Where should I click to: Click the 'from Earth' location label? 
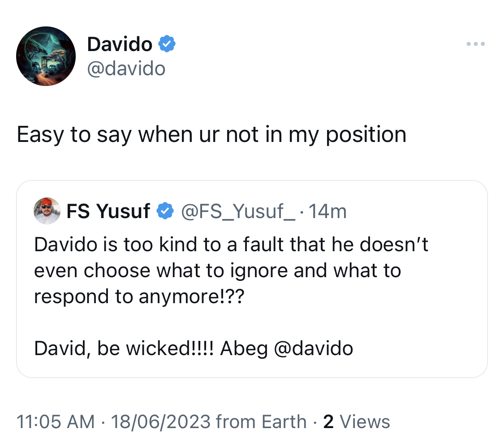pyautogui.click(x=261, y=421)
